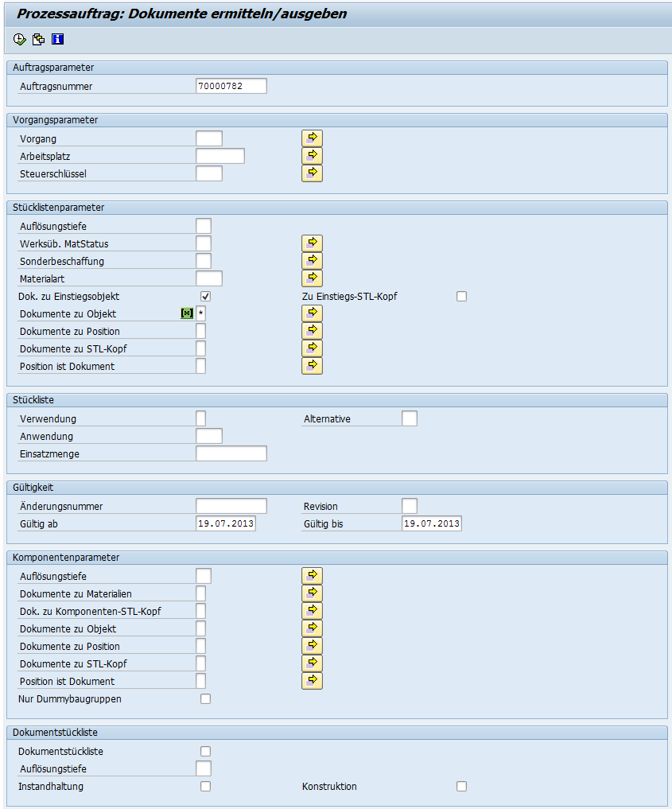672x809 pixels.
Task: Click the Gültig ab date field
Action: pyautogui.click(x=225, y=523)
